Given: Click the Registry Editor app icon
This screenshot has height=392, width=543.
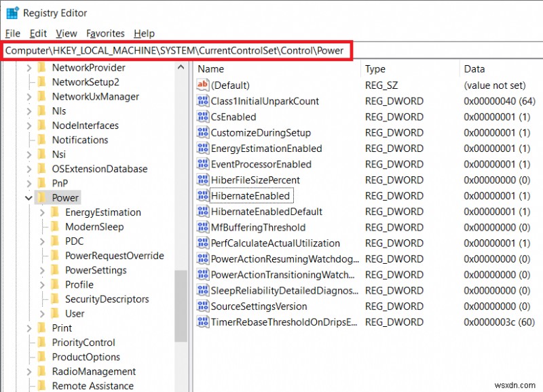Looking at the screenshot, I should [x=13, y=13].
